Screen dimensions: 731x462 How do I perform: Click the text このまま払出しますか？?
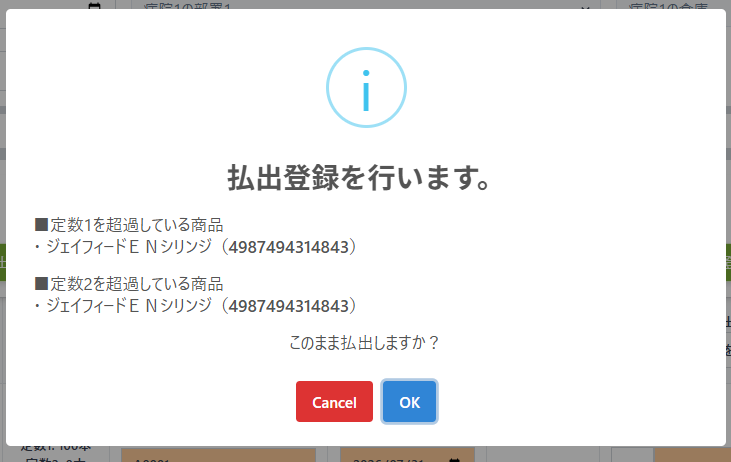click(x=364, y=343)
